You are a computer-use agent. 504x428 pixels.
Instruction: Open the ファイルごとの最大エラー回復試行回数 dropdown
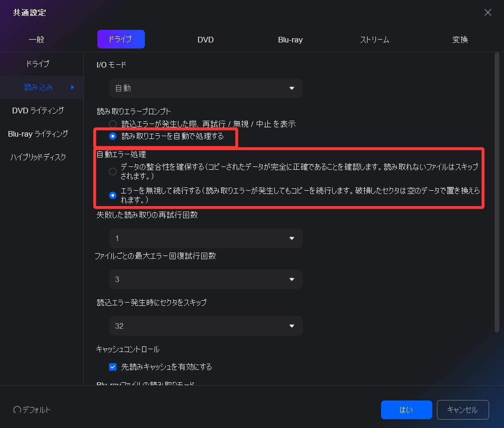pyautogui.click(x=205, y=279)
